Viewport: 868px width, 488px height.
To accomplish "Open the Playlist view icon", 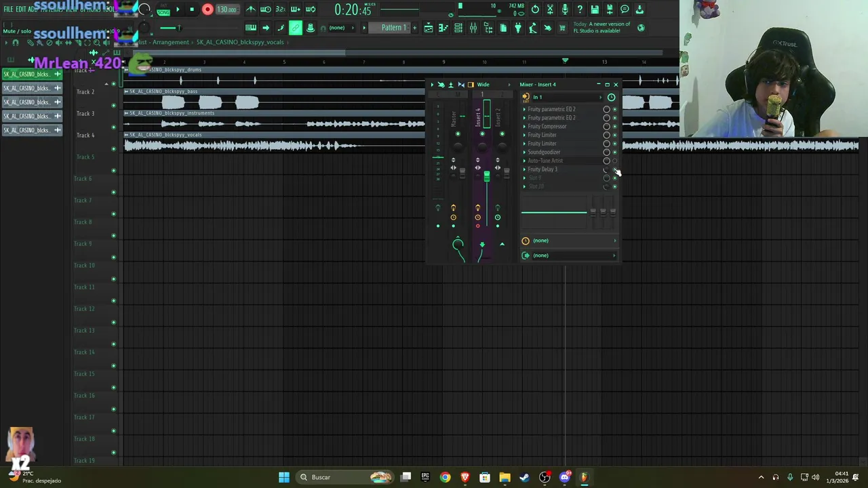I will coord(429,28).
